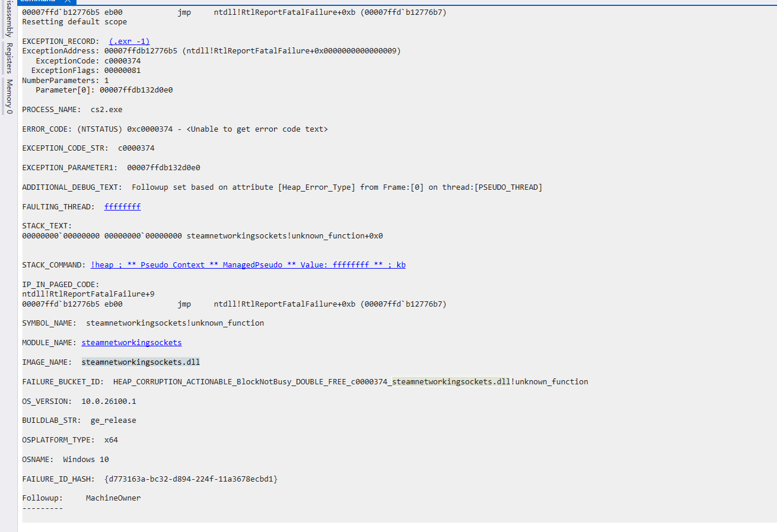Select stack frame steamnetworkingsockets!unknown_function+0x0
The image size is (777, 532).
coord(285,236)
